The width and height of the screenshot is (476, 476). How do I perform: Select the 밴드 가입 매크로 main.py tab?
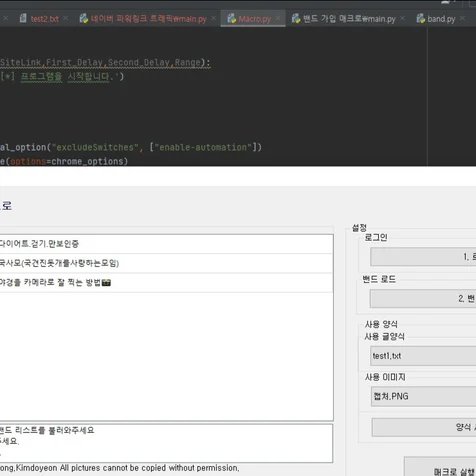tap(349, 19)
